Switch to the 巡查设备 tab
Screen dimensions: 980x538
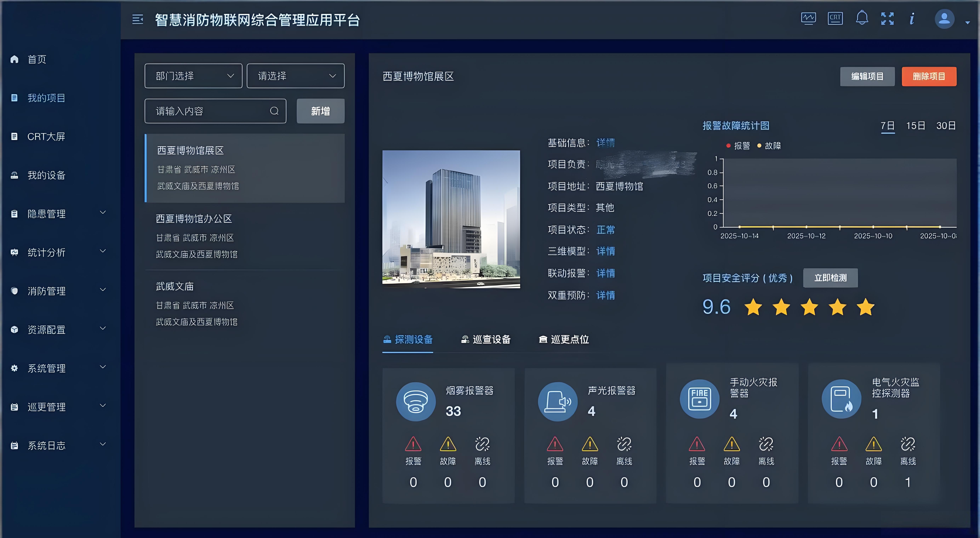coord(486,339)
